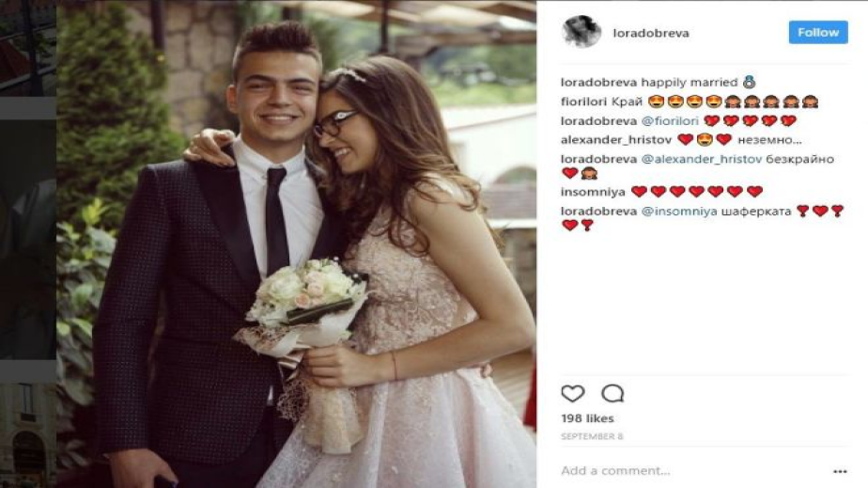868x488 pixels.
Task: Show the 198 likes list
Action: tap(587, 418)
